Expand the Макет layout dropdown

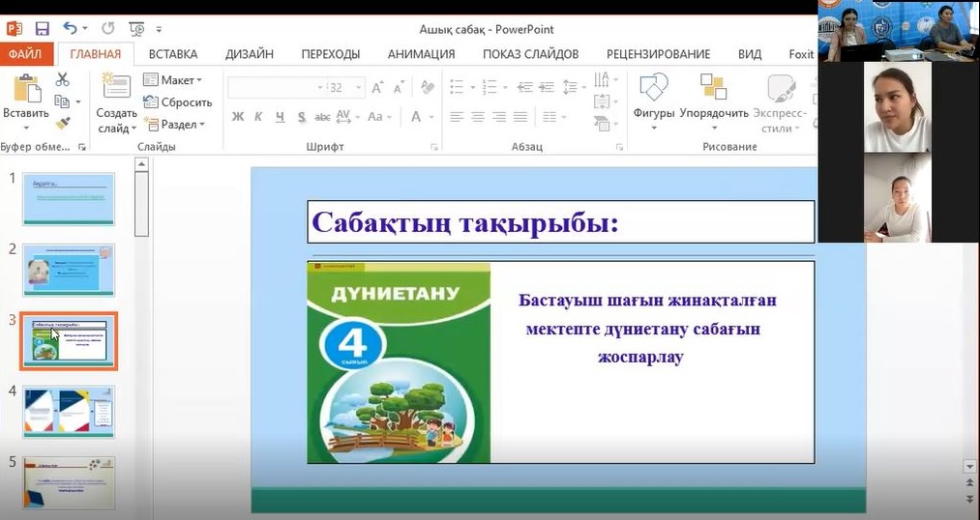tap(172, 80)
